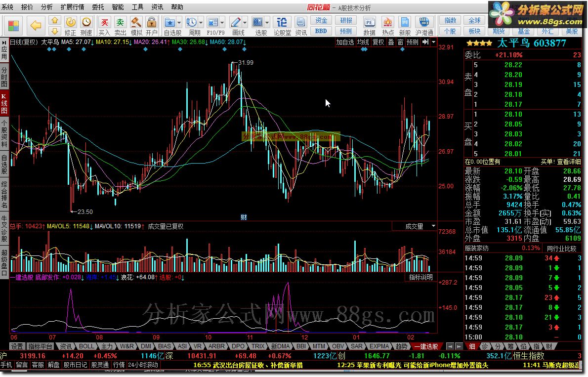588x377 pixels.
Task: Click the 选股 stock picker icon
Action: pyautogui.click(x=258, y=23)
